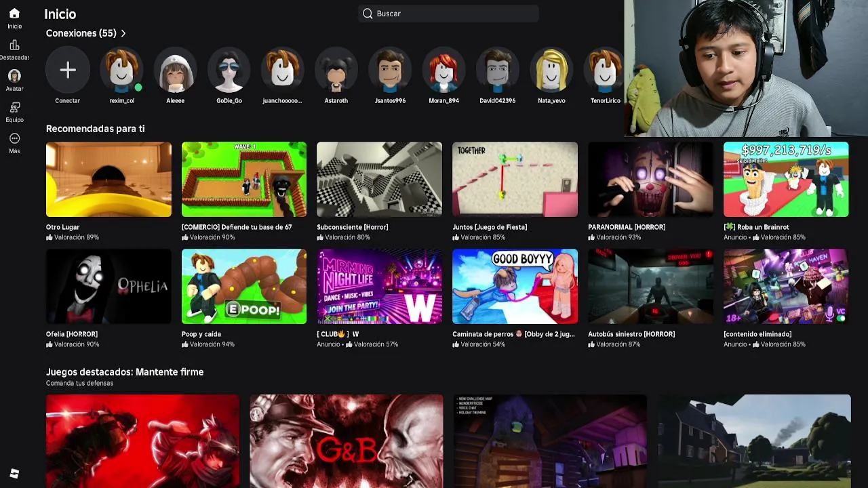This screenshot has width=868, height=488.
Task: Open David042396's avatar profile
Action: point(497,70)
